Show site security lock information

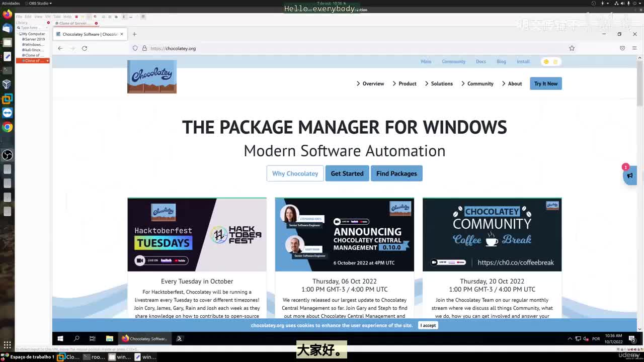pos(144,48)
